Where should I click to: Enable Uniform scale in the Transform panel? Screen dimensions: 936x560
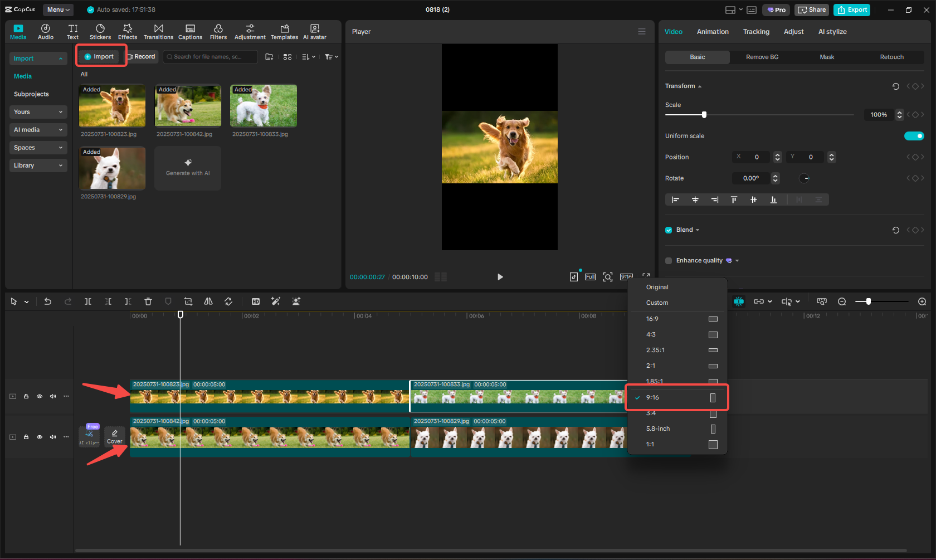pos(914,135)
